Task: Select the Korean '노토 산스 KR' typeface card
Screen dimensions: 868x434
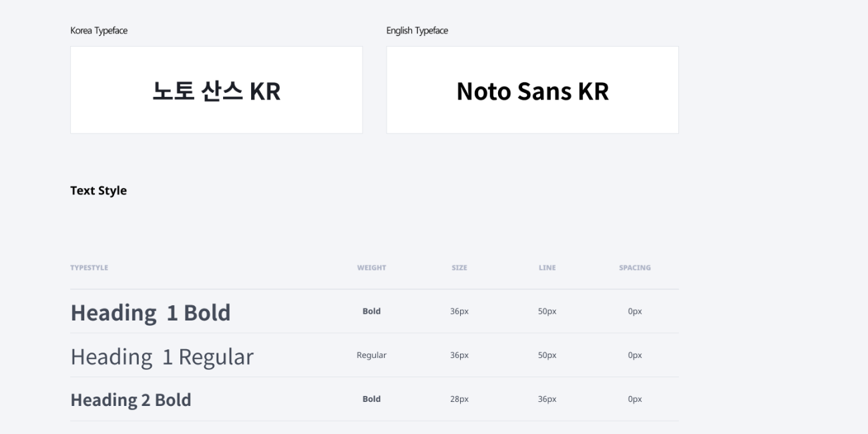Action: coord(216,90)
